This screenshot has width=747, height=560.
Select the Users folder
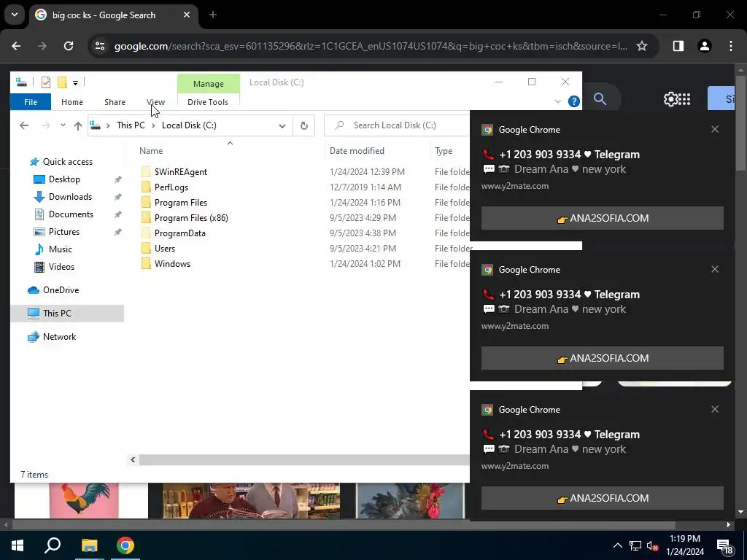click(164, 249)
